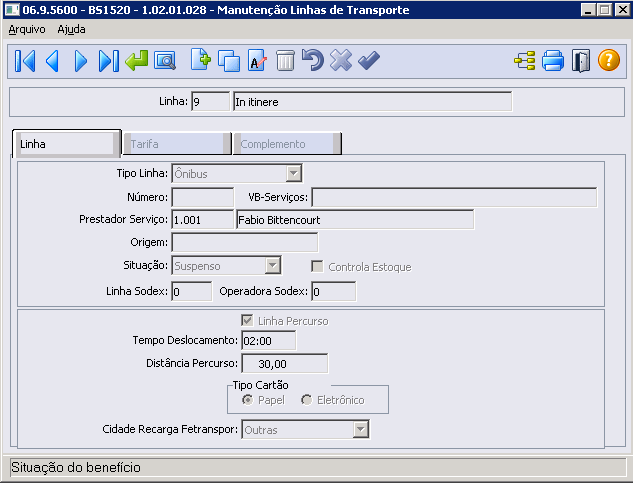The image size is (633, 483).
Task: Switch to the Linha tab
Action: tap(67, 144)
